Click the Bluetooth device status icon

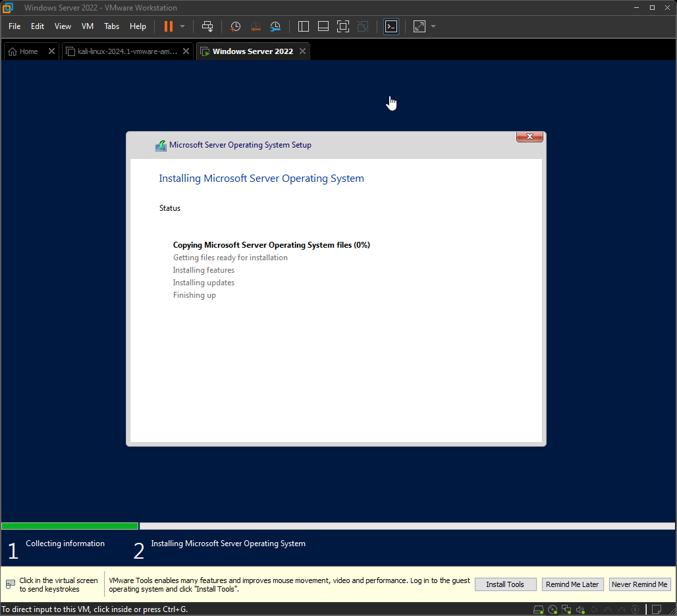635,609
